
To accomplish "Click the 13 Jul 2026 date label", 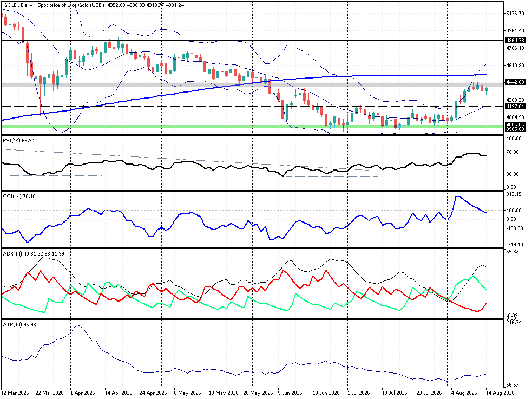I will click(x=394, y=393).
